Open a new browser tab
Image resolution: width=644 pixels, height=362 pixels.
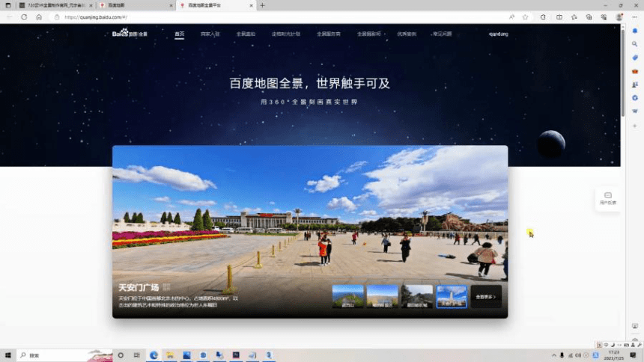click(262, 5)
